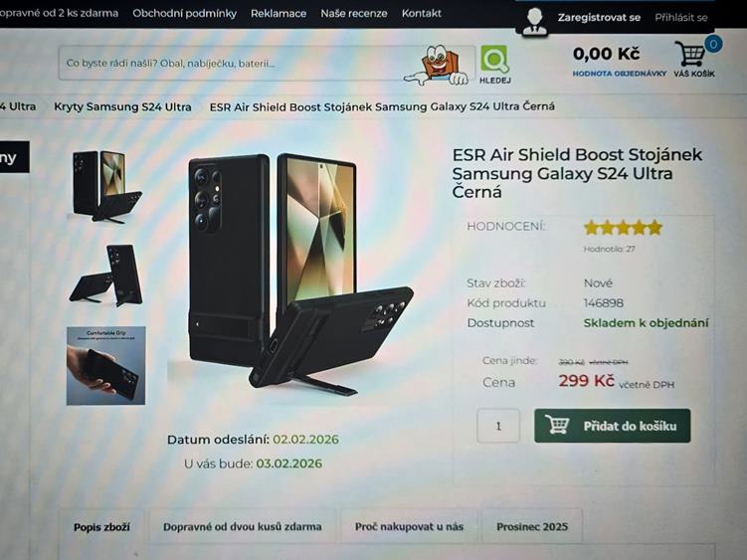This screenshot has height=560, width=747.
Task: Open the Přihlásit se login link
Action: [x=680, y=18]
